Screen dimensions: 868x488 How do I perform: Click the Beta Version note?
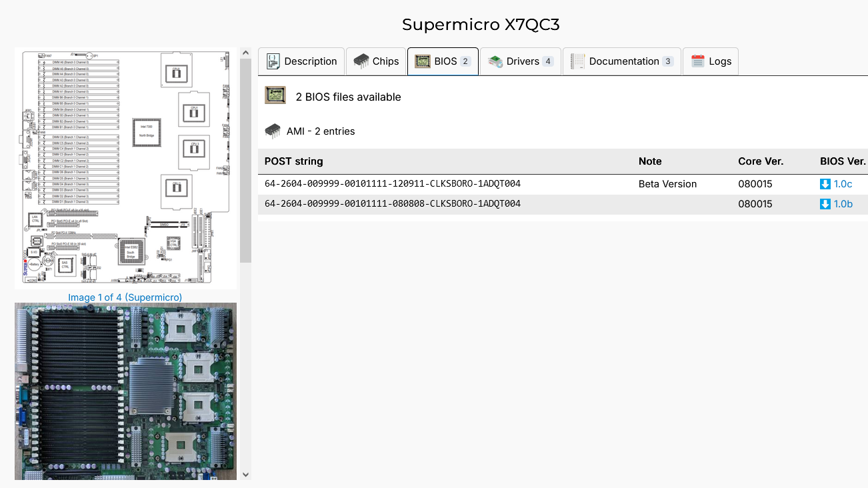667,184
